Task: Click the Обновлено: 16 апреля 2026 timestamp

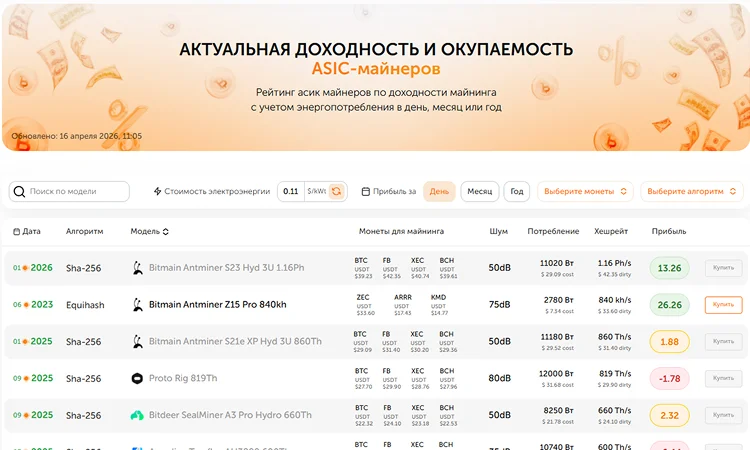Action: pyautogui.click(x=77, y=136)
